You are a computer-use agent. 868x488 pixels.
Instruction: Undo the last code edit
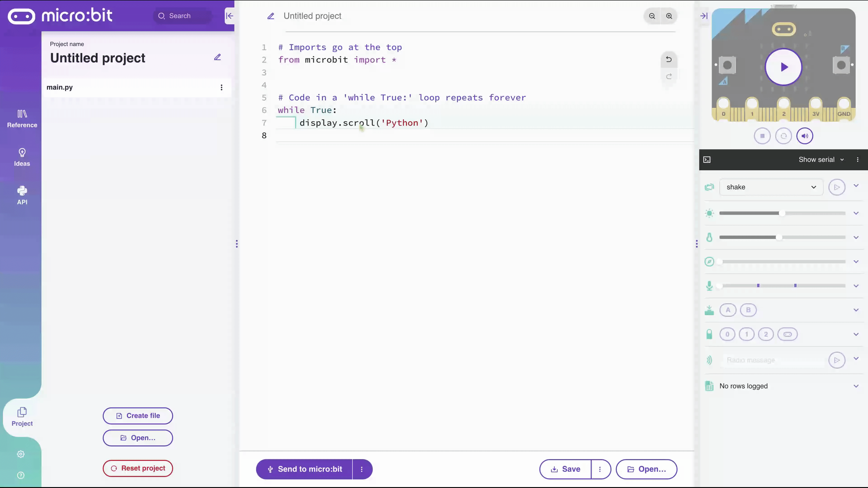click(x=669, y=60)
